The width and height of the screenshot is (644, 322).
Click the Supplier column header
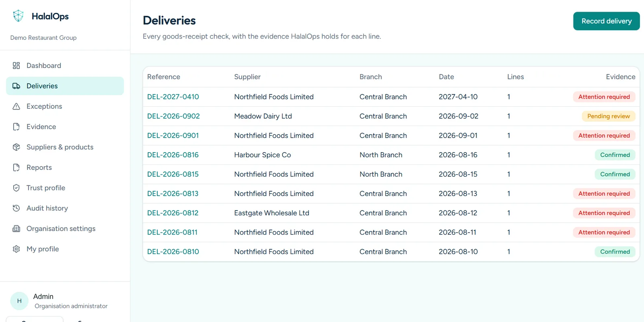248,77
